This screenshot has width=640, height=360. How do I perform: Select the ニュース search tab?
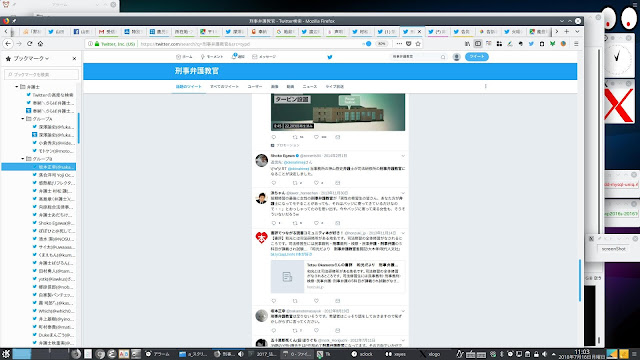(x=309, y=87)
